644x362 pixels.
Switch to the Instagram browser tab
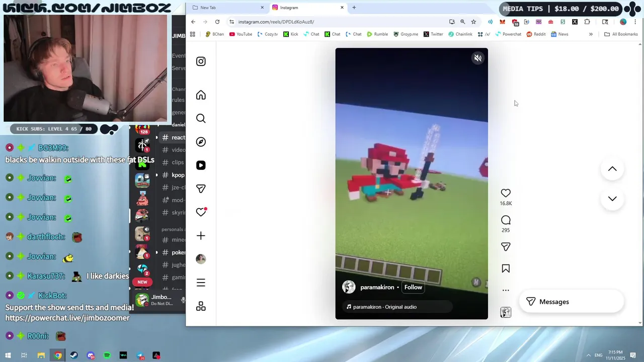pyautogui.click(x=308, y=8)
